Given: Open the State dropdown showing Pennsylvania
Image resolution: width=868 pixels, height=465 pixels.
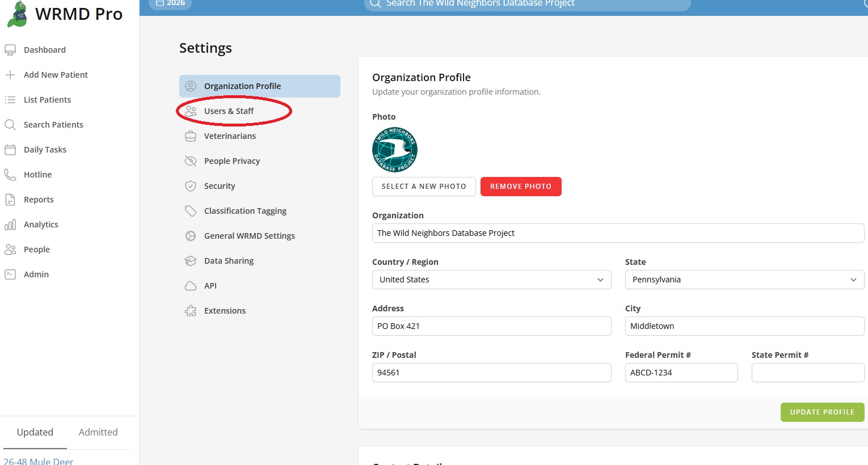Looking at the screenshot, I should point(745,280).
